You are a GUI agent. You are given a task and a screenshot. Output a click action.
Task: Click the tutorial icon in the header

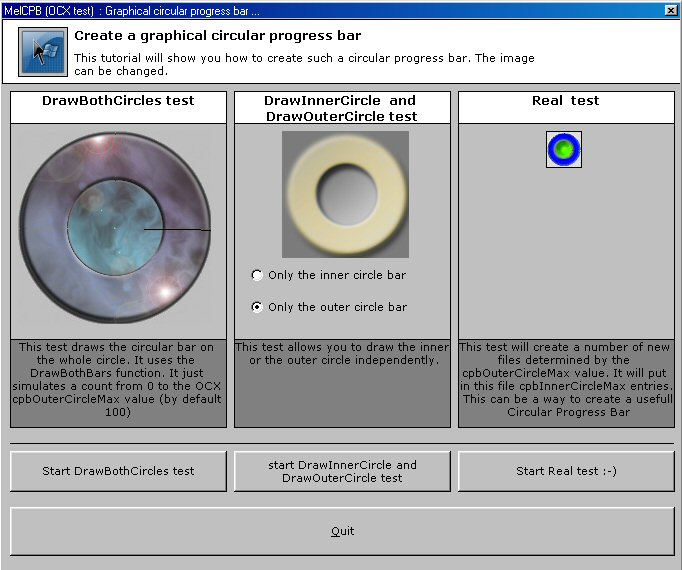[x=43, y=52]
